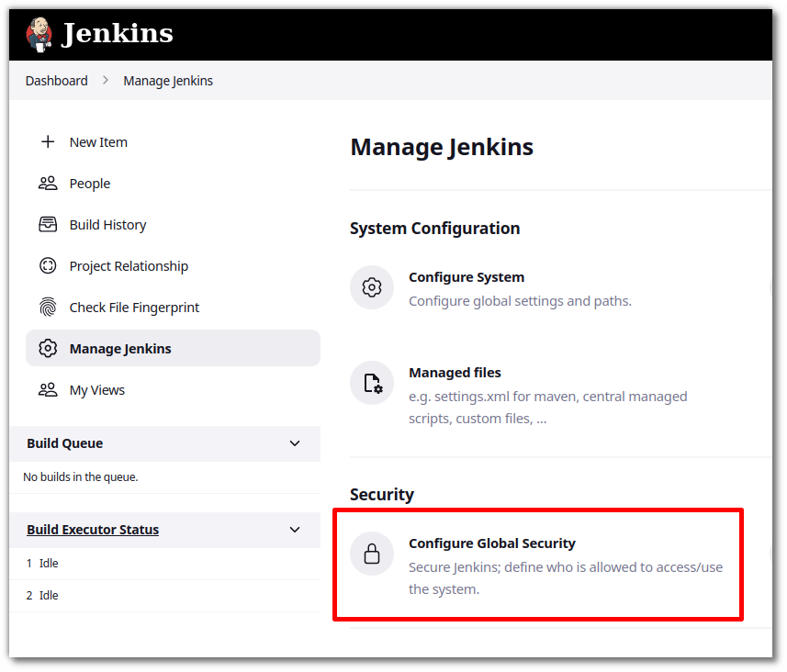Click the Manage Jenkins breadcrumb link

point(168,81)
